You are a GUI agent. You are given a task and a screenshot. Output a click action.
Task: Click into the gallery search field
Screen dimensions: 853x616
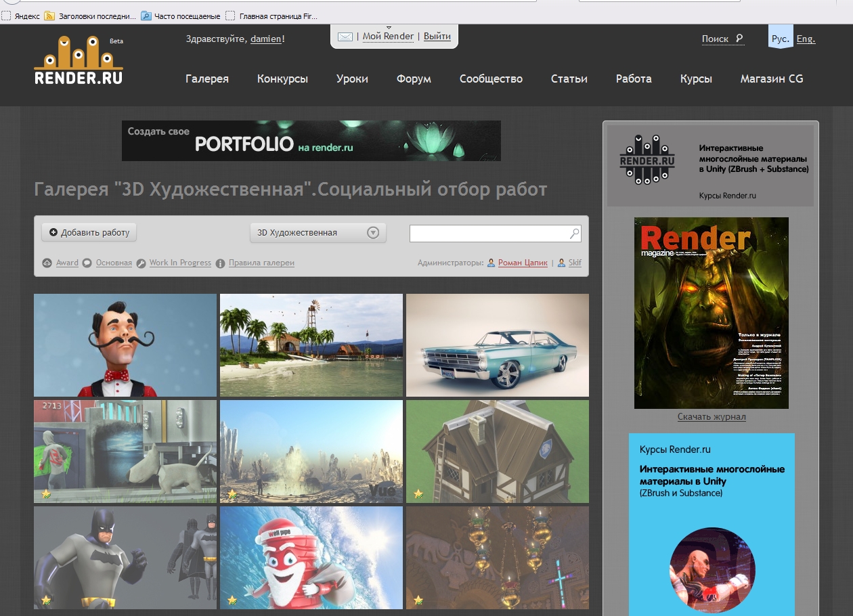pos(489,234)
